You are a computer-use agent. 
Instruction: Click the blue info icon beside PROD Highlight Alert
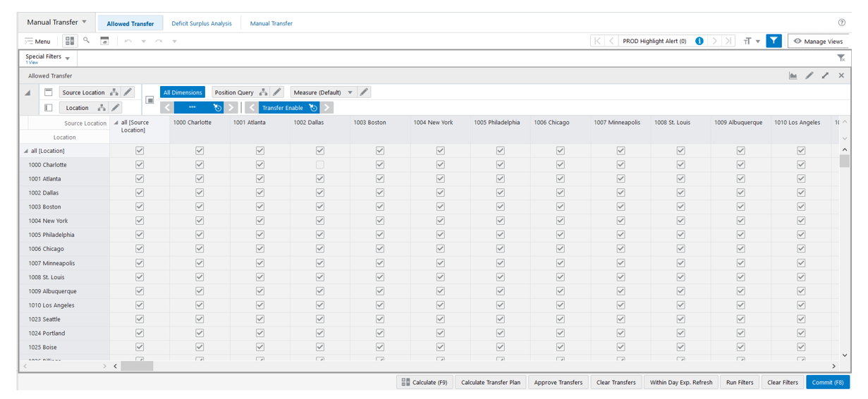click(699, 41)
